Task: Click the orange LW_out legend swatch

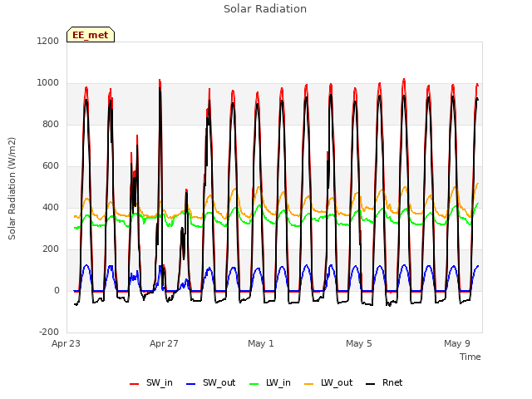Action: (x=309, y=384)
